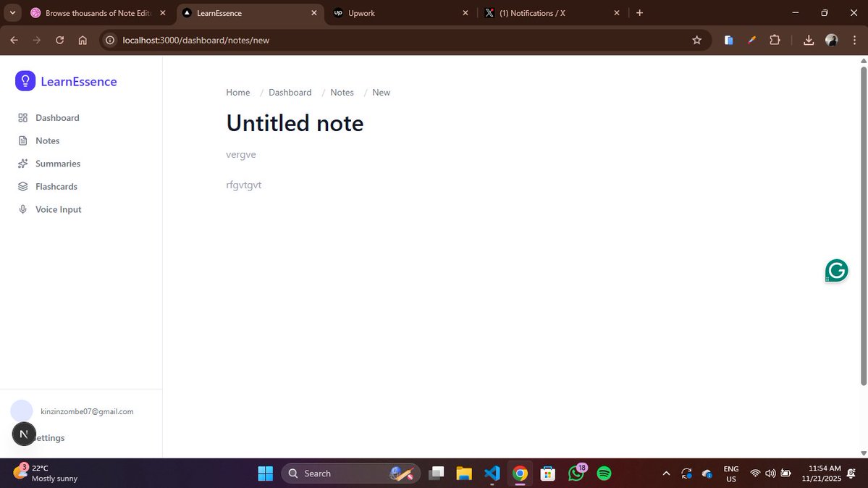Click the bookmark star in the address bar
The width and height of the screenshot is (868, 488).
click(x=696, y=40)
